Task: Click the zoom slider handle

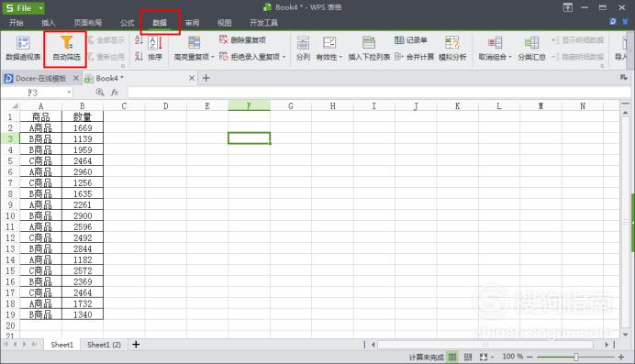Action: [x=576, y=357]
